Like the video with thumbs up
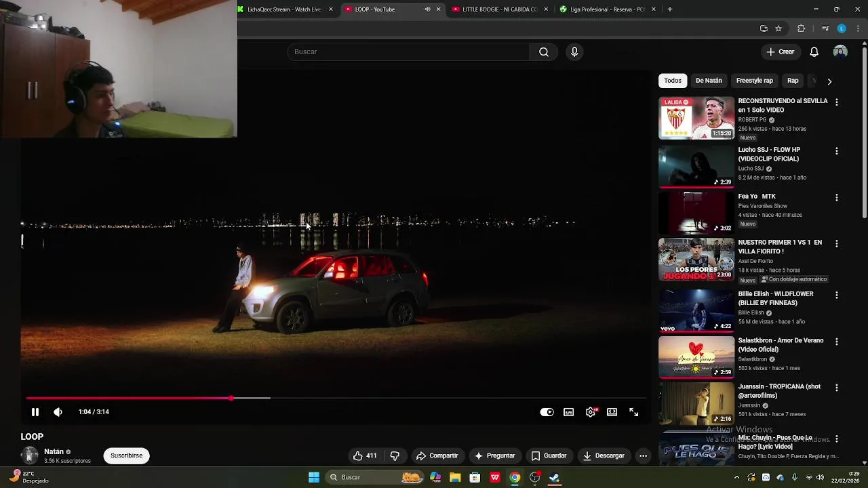Screen dimensions: 868x488 coord(365,455)
